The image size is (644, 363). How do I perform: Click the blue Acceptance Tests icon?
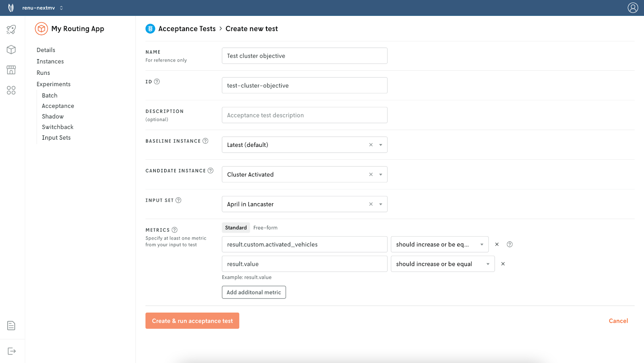pyautogui.click(x=150, y=29)
